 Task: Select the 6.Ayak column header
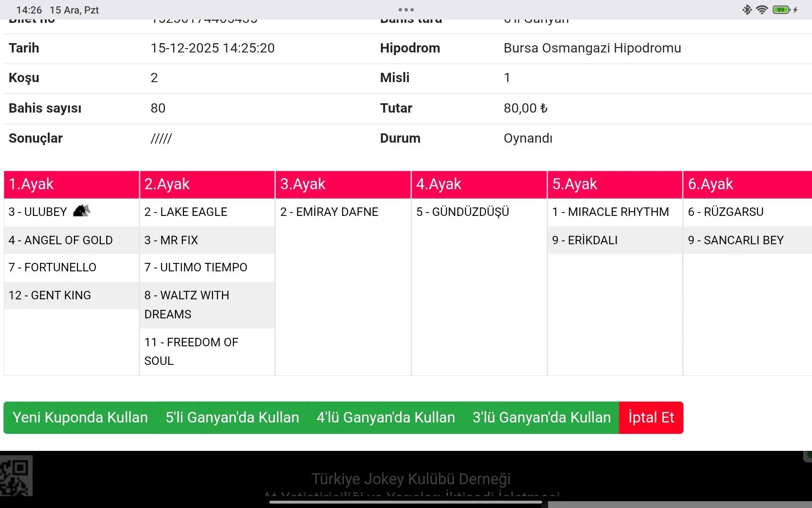click(747, 184)
